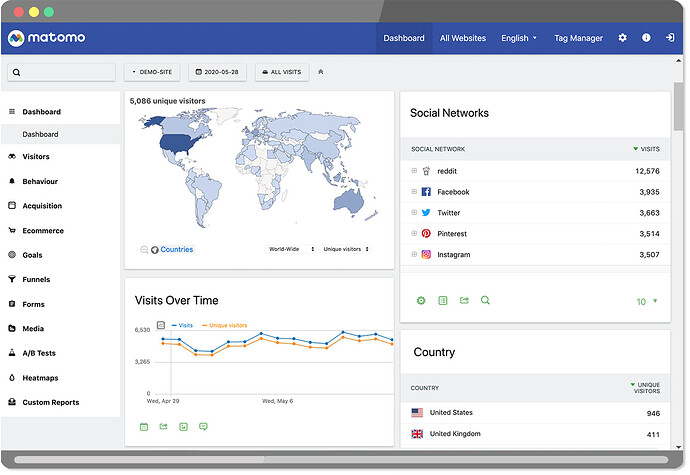Open the ALL VISITS segment selector
Screen dimensions: 690x475
coord(282,72)
